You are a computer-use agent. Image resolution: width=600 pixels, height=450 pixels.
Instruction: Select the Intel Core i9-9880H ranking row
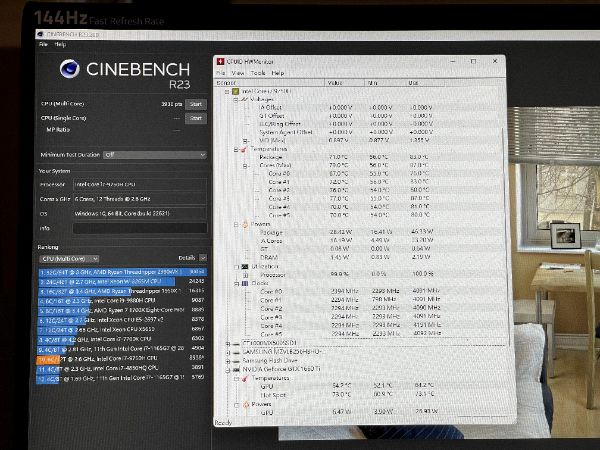click(122, 301)
